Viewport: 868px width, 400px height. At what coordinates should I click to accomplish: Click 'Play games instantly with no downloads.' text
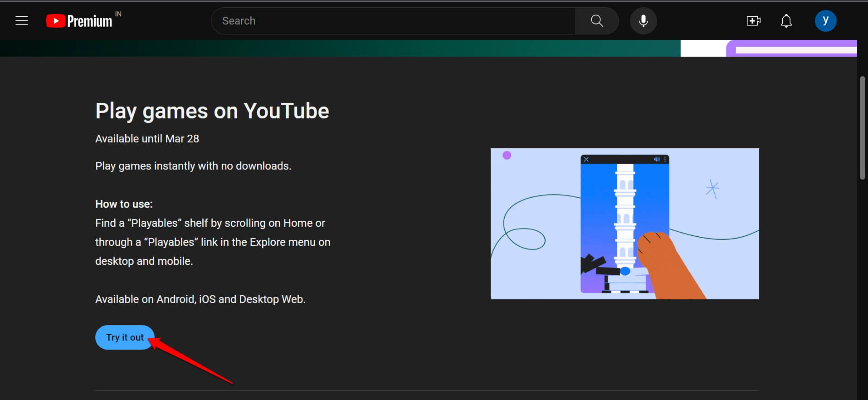pos(193,166)
